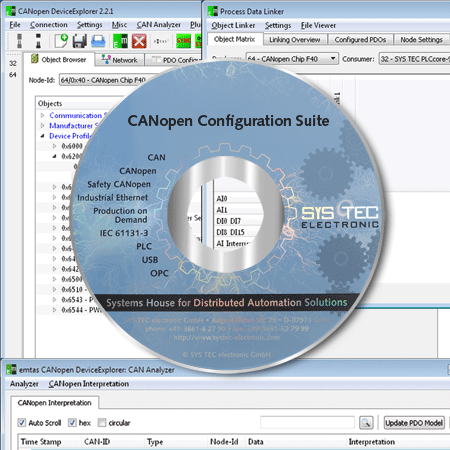Open the Consumer dropdown showing SYS TEC PLCcore

click(414, 59)
